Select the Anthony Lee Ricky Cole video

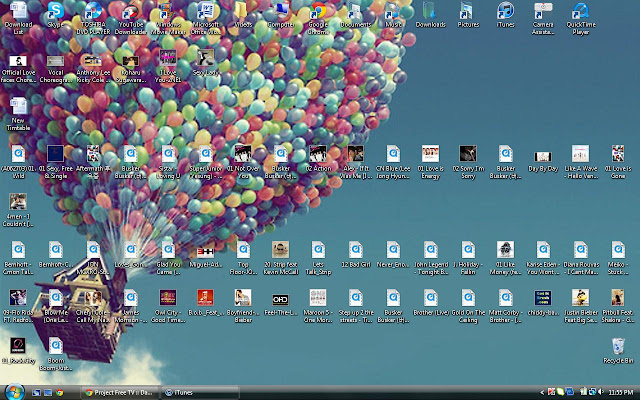pos(93,67)
